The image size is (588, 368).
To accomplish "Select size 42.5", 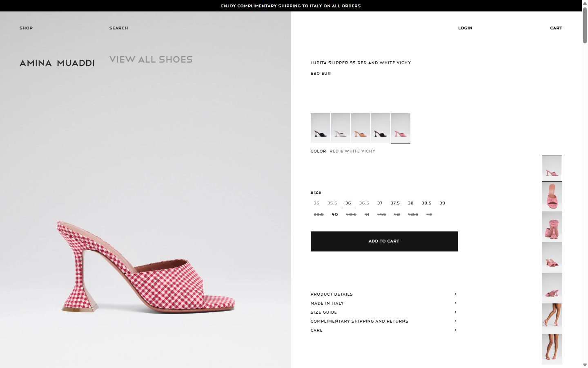I will 413,215.
